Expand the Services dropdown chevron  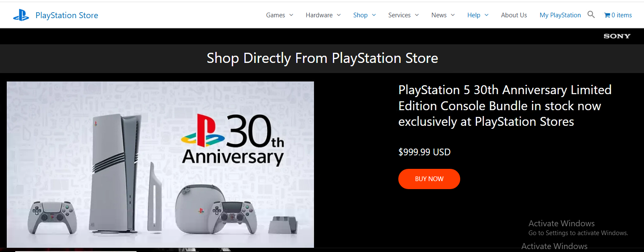tap(417, 15)
